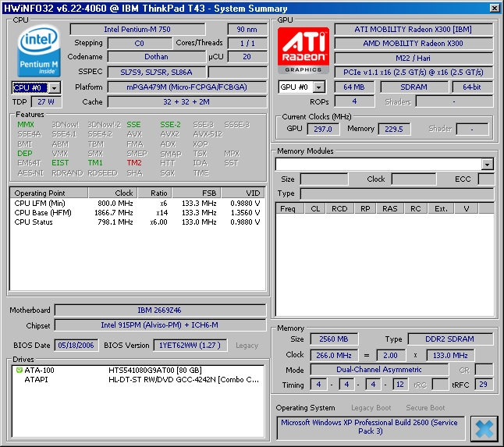Expand the Memory Modules dropdown list
This screenshot has width=504, height=447.
coord(488,164)
